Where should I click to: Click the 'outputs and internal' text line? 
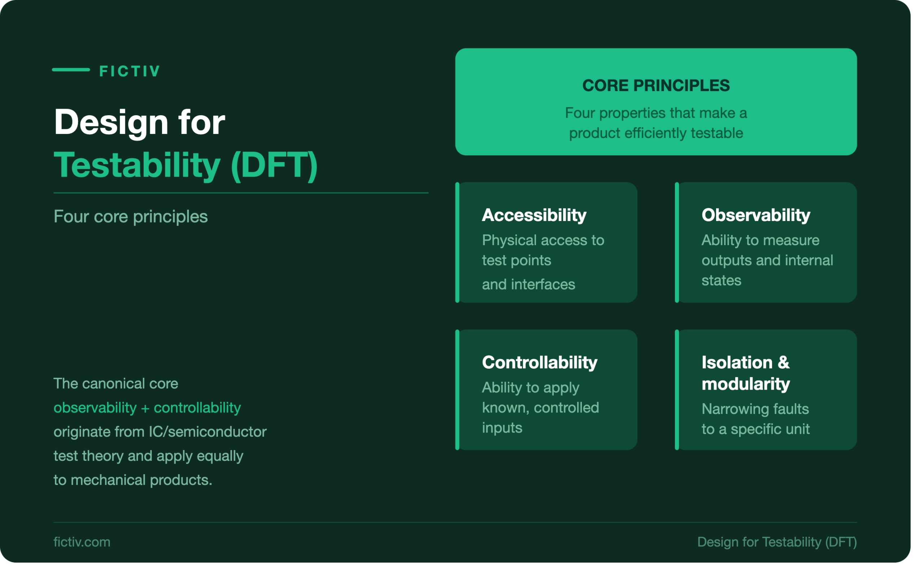click(767, 261)
